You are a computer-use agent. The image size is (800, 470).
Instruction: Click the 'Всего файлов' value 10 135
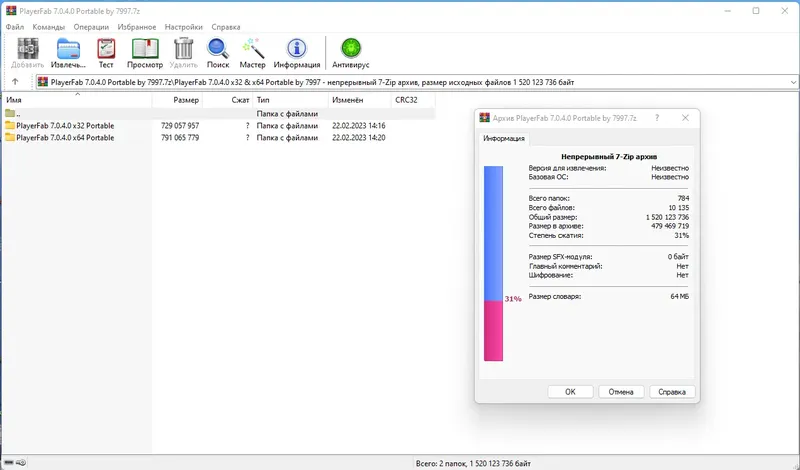click(x=679, y=208)
